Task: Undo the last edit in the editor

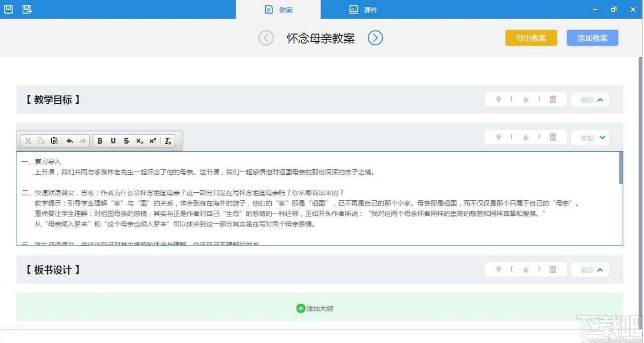Action: (70, 141)
